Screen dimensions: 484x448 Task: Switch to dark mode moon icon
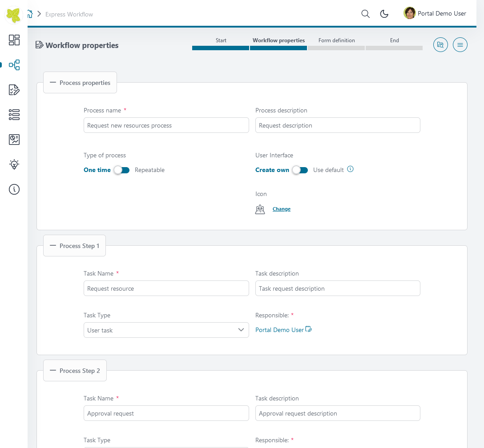(384, 14)
